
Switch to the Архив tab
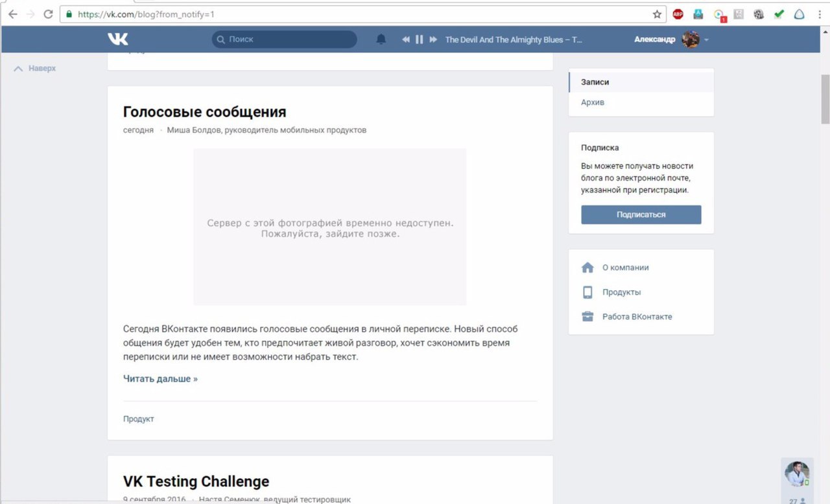[593, 102]
